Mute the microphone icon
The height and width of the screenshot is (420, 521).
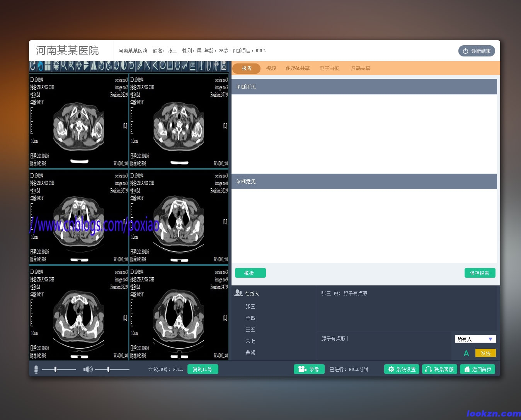(x=36, y=370)
